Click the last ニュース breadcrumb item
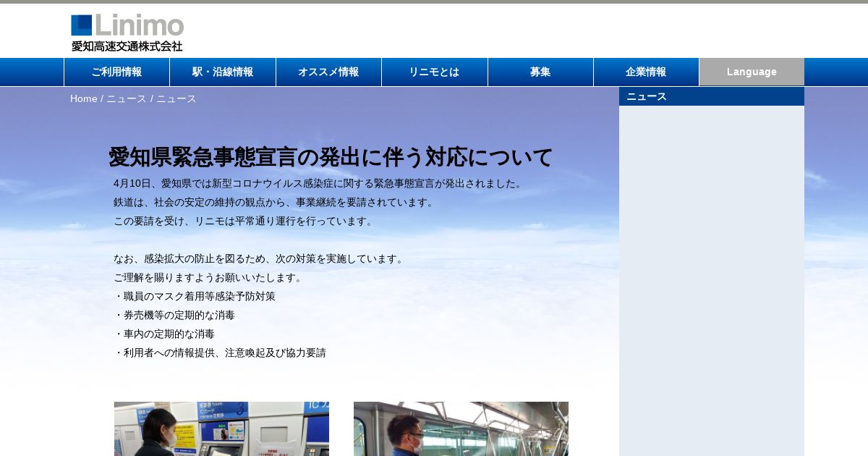868x456 pixels. point(176,98)
